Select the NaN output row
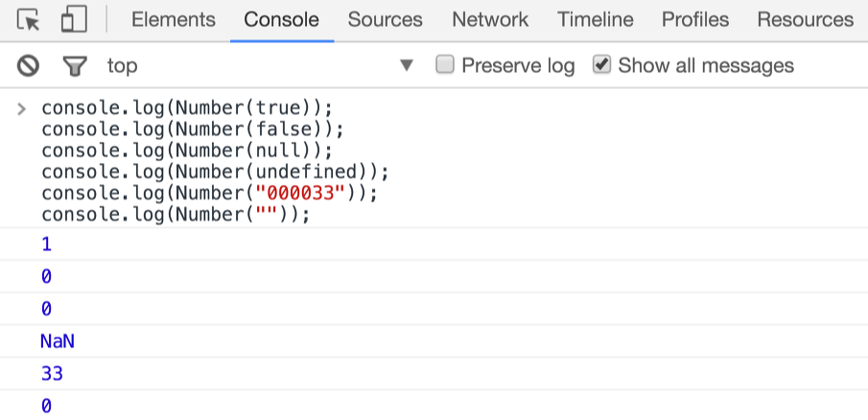The image size is (868, 420). point(434,341)
